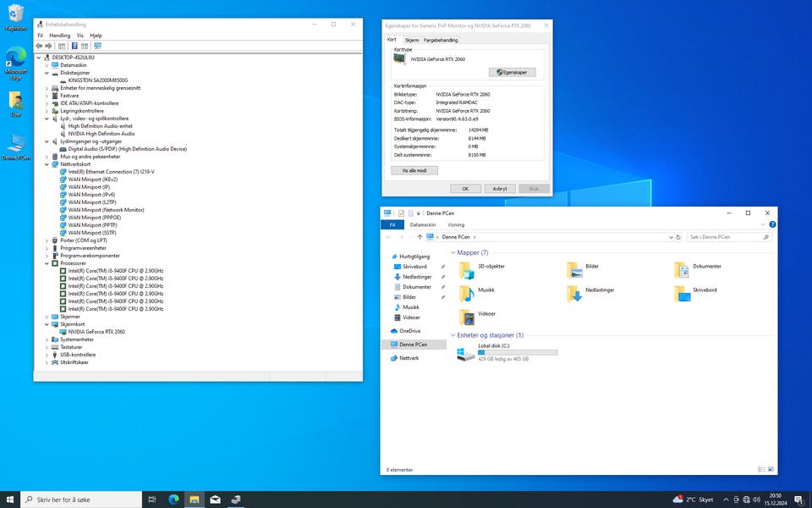Collapse the Processorer tree node
812x508 pixels.
coord(47,263)
